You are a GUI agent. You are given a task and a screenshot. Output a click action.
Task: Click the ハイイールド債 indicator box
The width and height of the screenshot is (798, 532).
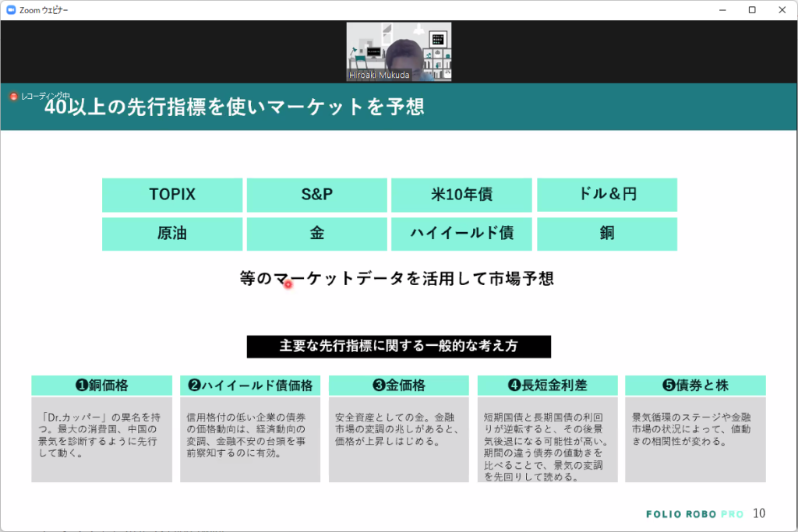point(461,234)
